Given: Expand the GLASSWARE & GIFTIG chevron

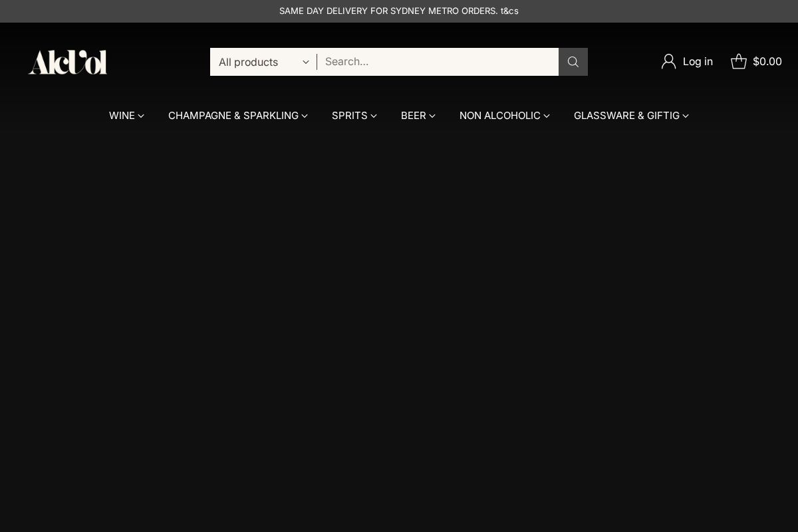Looking at the screenshot, I should (686, 116).
